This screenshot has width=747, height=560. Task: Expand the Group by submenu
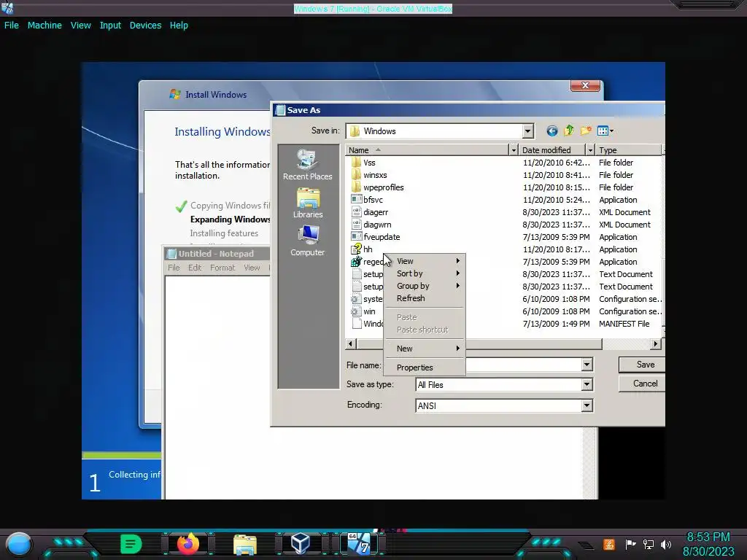425,286
